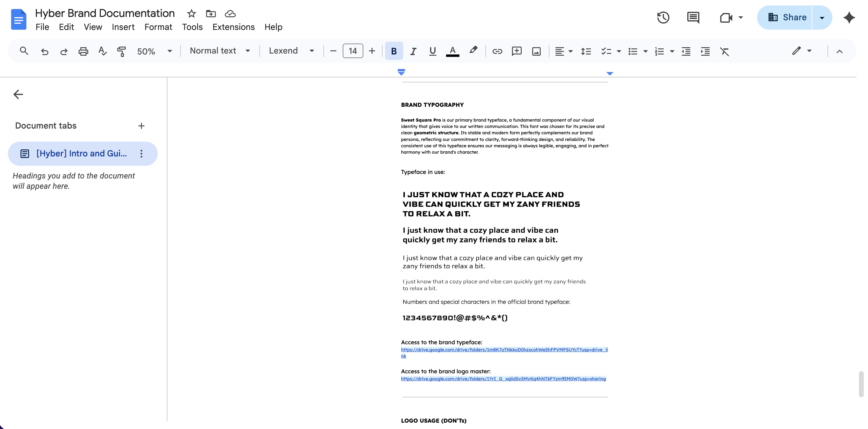This screenshot has height=429, width=868.
Task: Click the font size 14 field
Action: [353, 51]
